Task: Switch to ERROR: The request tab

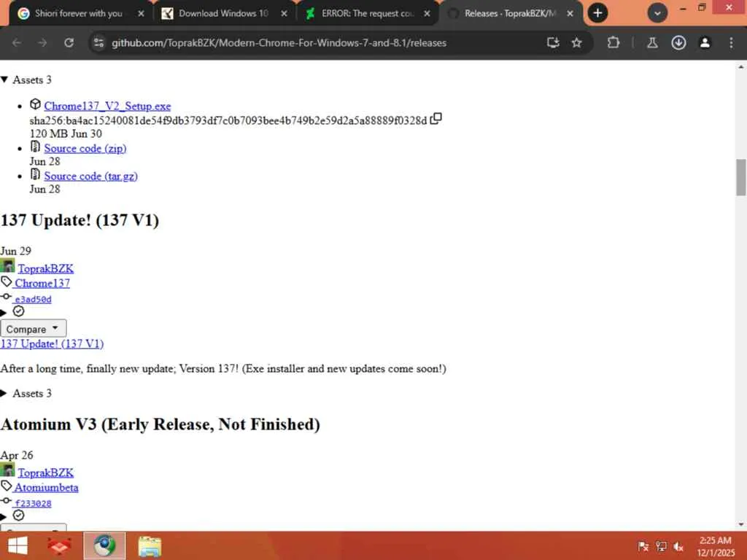Action: [367, 13]
